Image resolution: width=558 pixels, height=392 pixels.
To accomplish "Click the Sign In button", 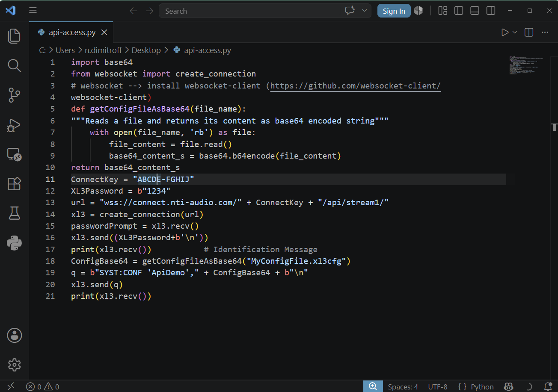I will [x=394, y=11].
